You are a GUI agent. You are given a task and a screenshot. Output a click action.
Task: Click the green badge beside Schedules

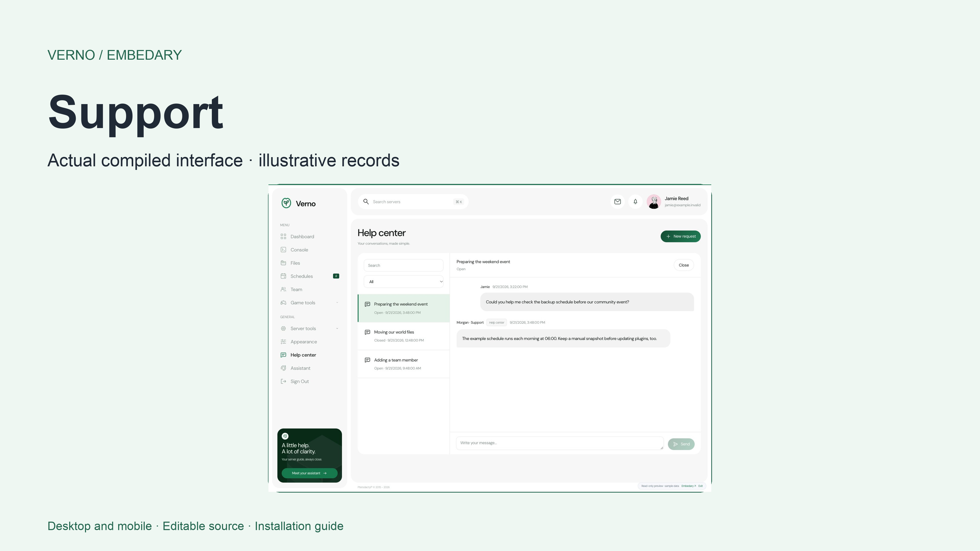336,276
